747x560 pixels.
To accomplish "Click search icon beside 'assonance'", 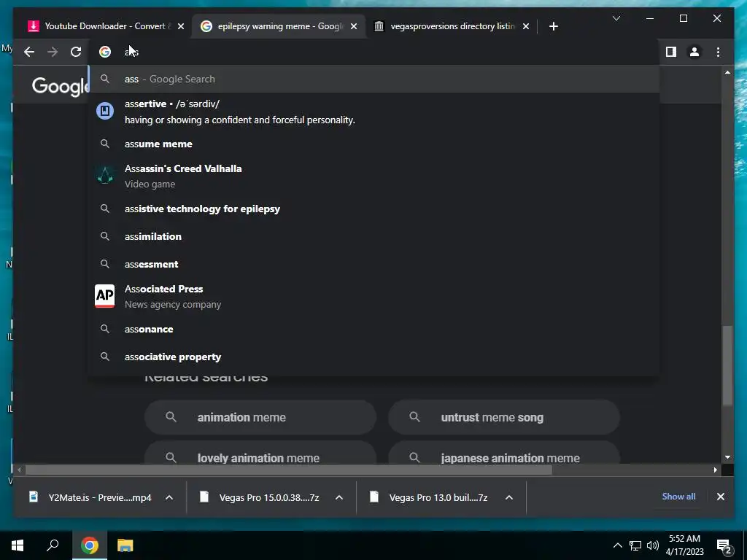I will pos(105,329).
